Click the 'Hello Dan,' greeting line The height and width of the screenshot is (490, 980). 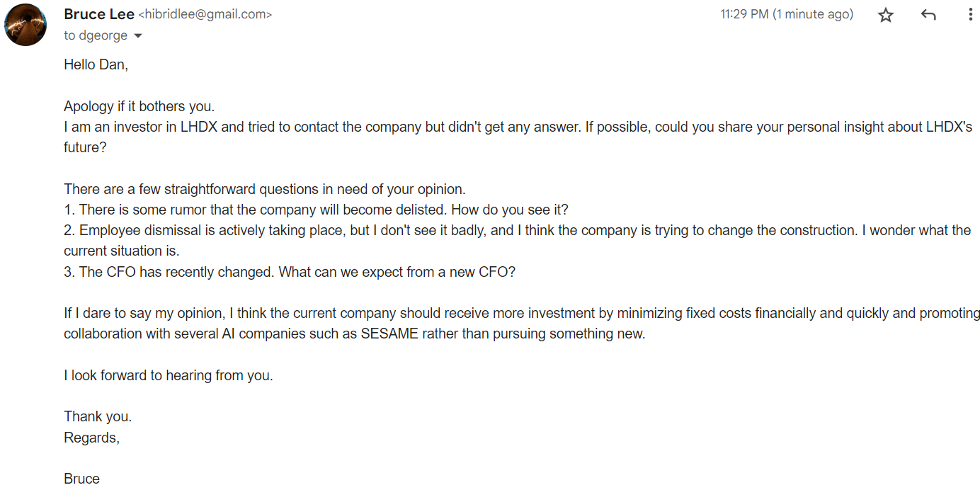96,64
